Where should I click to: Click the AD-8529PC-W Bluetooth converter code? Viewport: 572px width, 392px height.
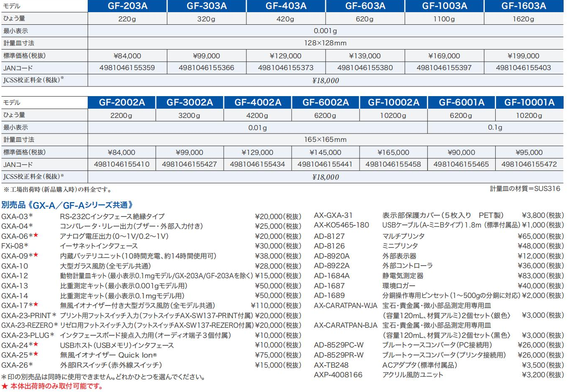tap(339, 345)
